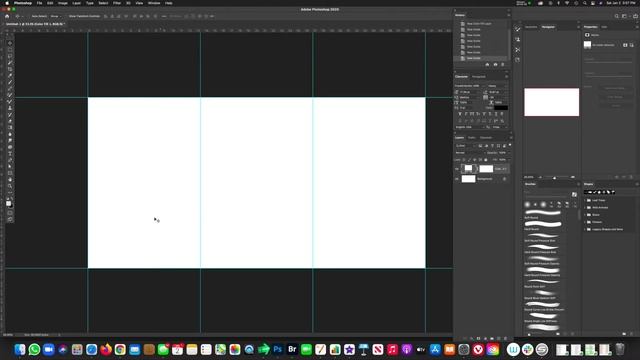This screenshot has height=360, width=640.
Task: Hide the Background layer
Action: tap(457, 179)
